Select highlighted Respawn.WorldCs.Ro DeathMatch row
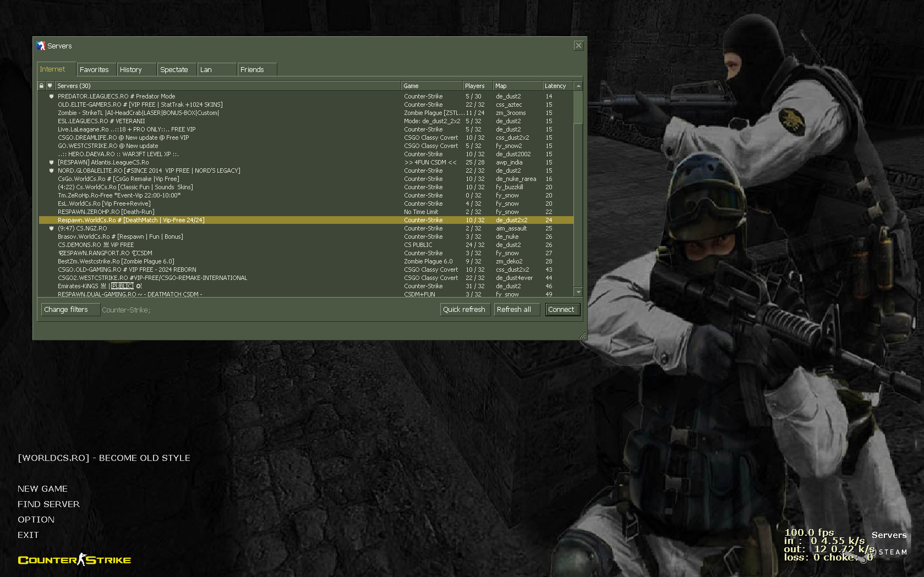 coord(306,220)
